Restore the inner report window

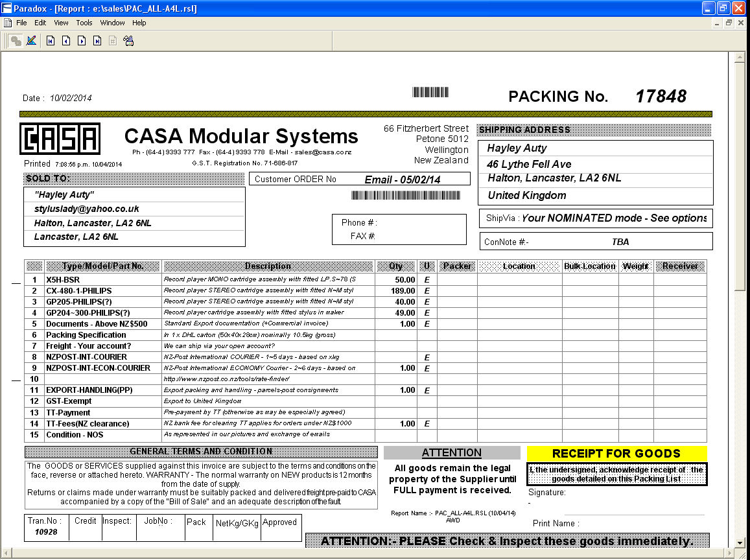pos(729,23)
